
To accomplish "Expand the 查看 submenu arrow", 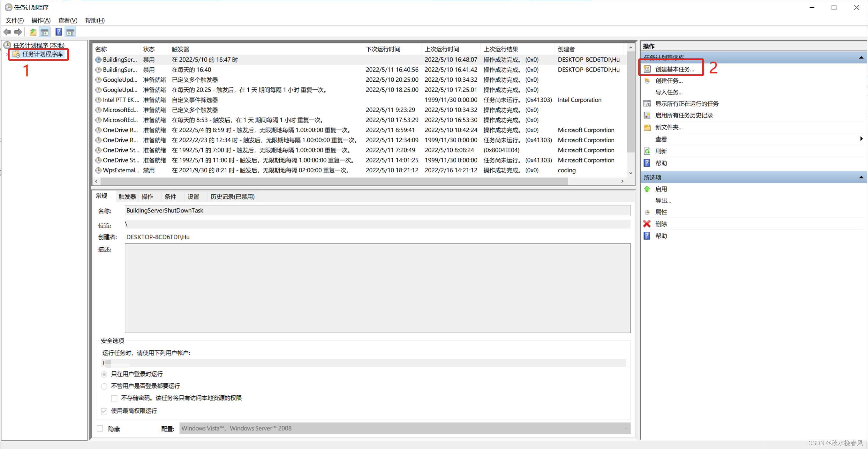I will [861, 139].
